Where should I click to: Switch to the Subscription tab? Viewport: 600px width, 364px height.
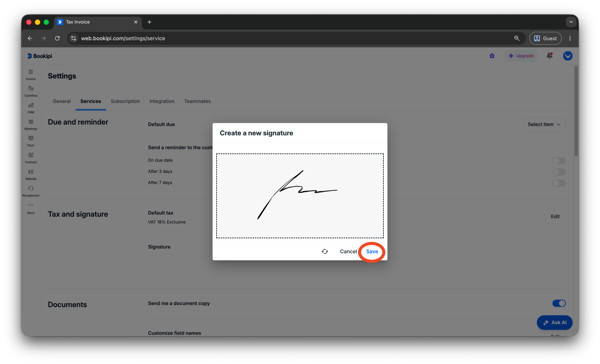[x=125, y=101]
